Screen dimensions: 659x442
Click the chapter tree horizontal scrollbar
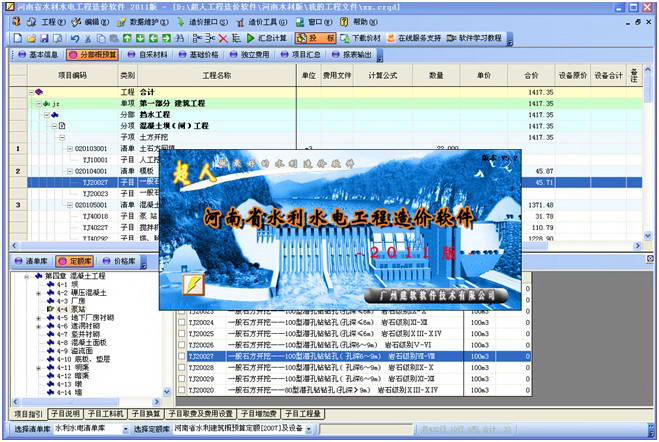tap(86, 402)
